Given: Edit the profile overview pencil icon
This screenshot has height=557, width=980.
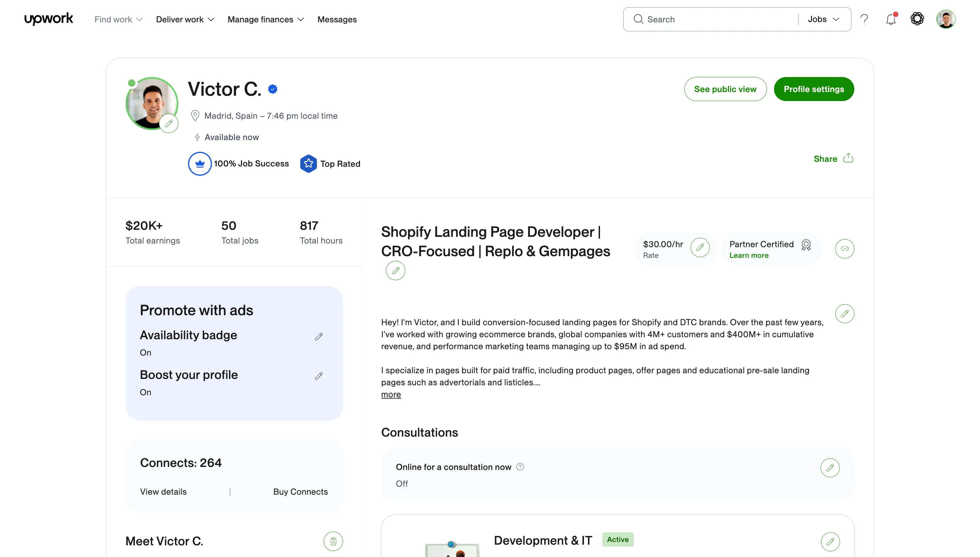Looking at the screenshot, I should [845, 314].
